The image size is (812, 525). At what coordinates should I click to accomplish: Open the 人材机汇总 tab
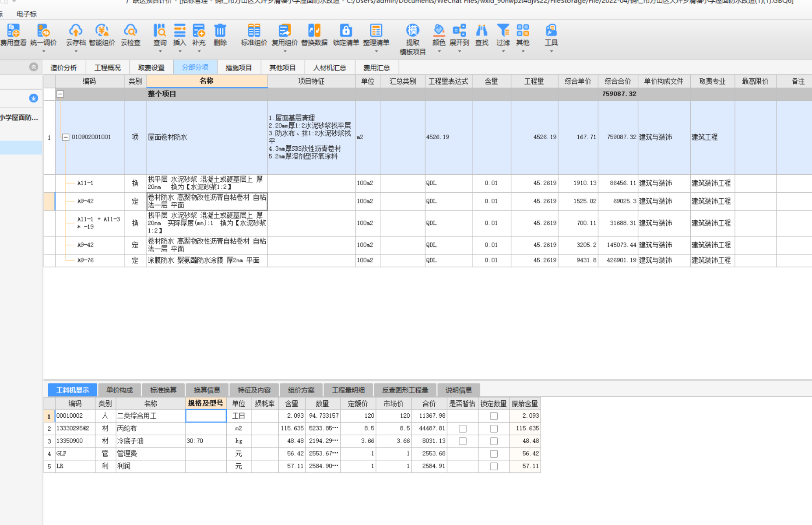330,67
